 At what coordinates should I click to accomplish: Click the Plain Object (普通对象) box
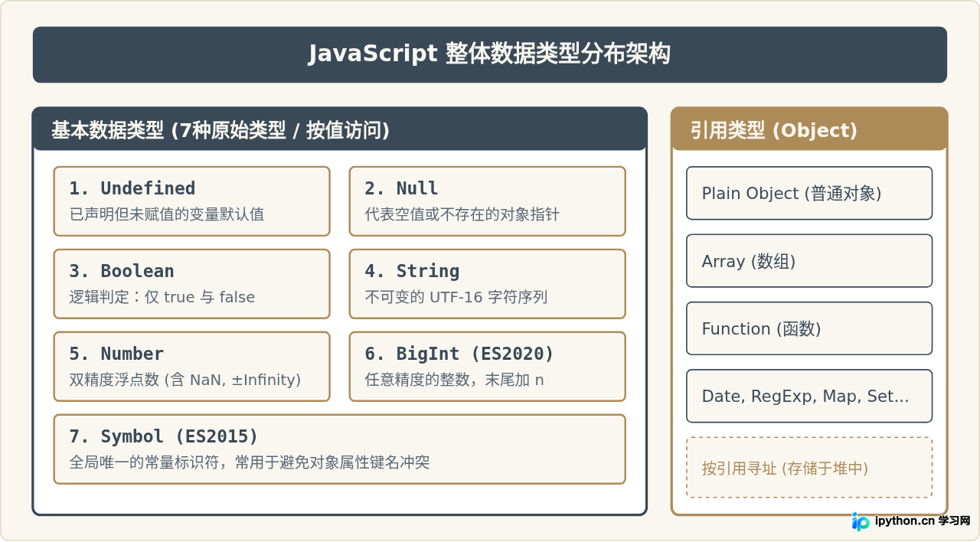coord(809,193)
